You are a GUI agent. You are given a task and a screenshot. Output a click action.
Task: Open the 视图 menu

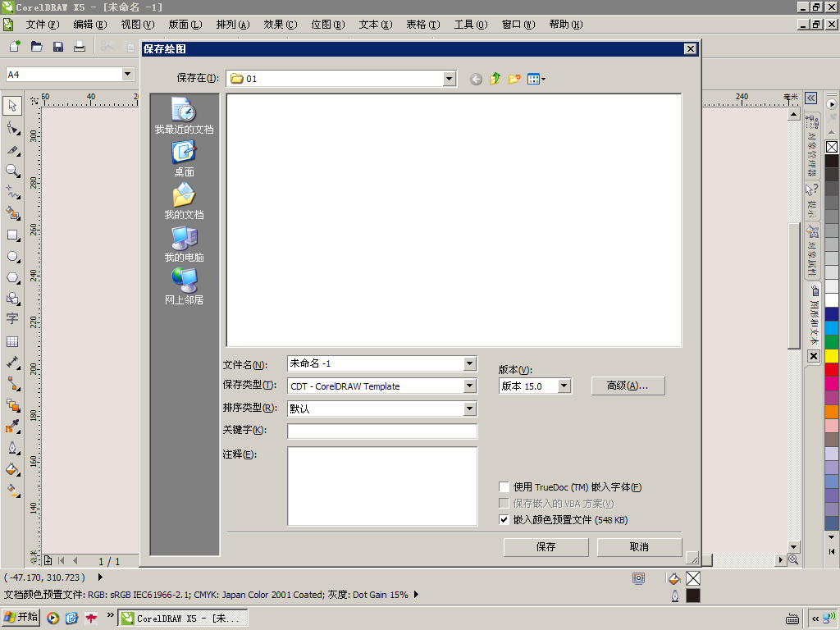pos(138,25)
